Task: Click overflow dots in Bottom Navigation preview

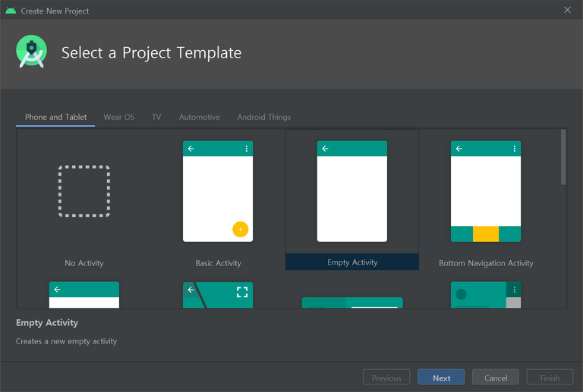Action: (515, 149)
